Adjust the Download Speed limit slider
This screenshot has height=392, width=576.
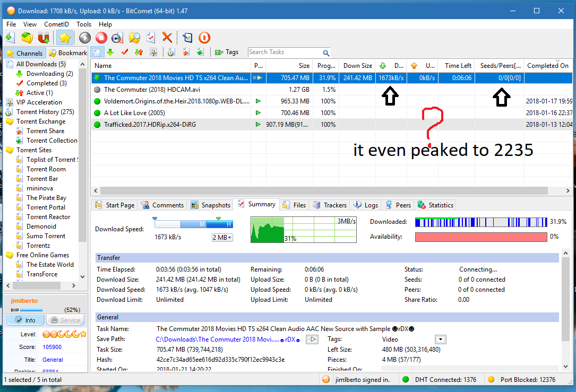tap(194, 223)
